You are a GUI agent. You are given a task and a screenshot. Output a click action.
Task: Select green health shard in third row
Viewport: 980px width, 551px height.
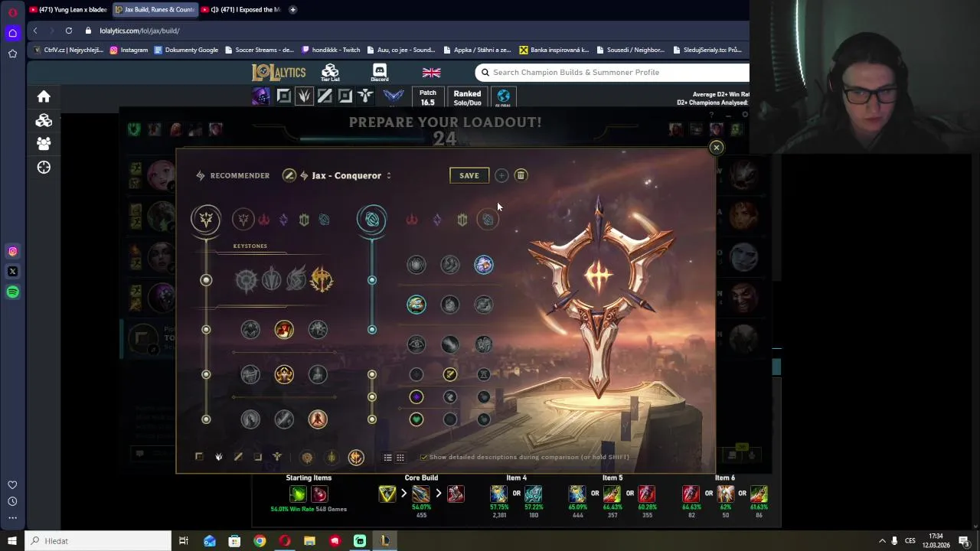[416, 419]
